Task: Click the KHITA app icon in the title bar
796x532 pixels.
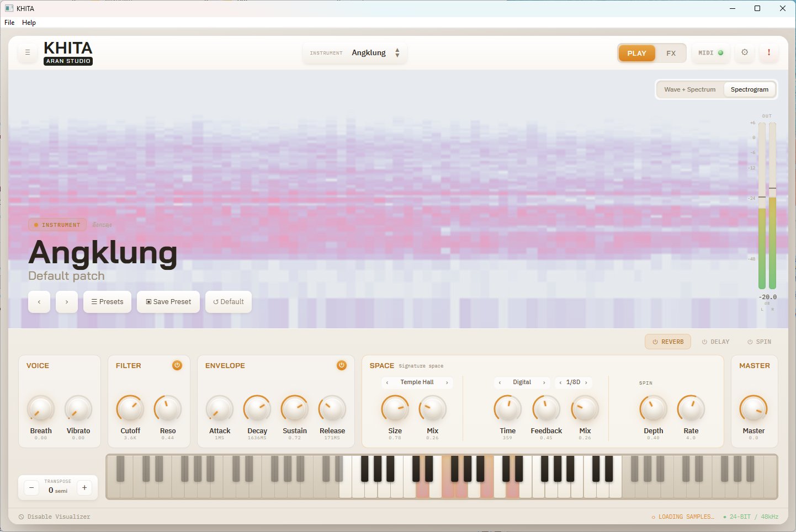Action: tap(9, 8)
